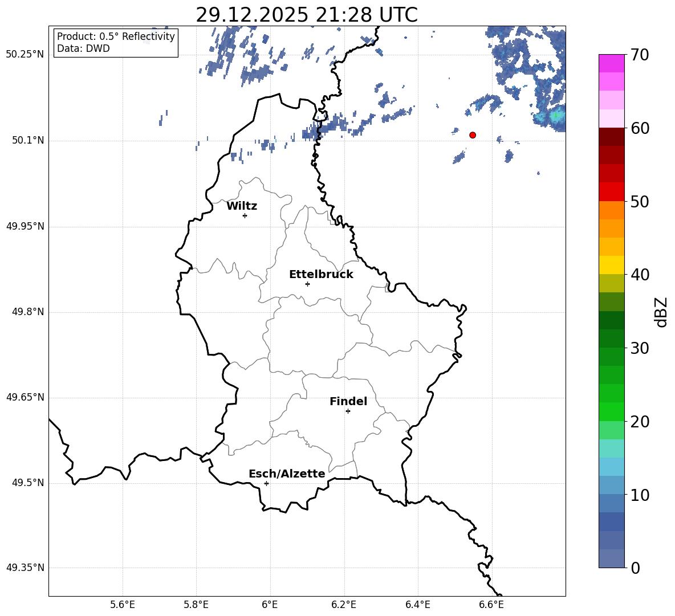Click the dark green colorbar segment above 30
The width and height of the screenshot is (675, 616).
[611, 338]
